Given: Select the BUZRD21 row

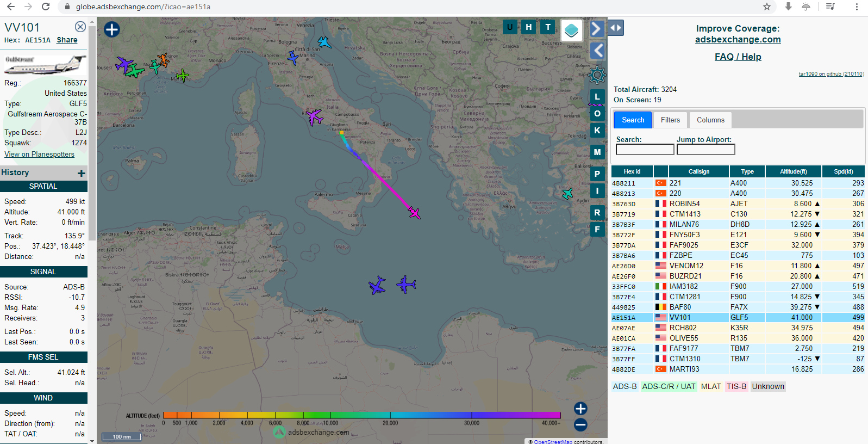Looking at the screenshot, I should click(x=738, y=276).
